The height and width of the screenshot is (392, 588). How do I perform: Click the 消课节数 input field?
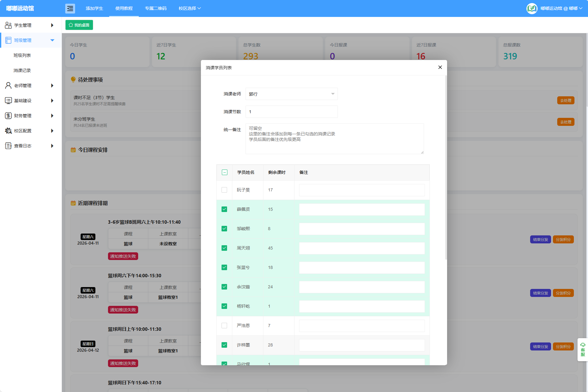click(x=291, y=112)
